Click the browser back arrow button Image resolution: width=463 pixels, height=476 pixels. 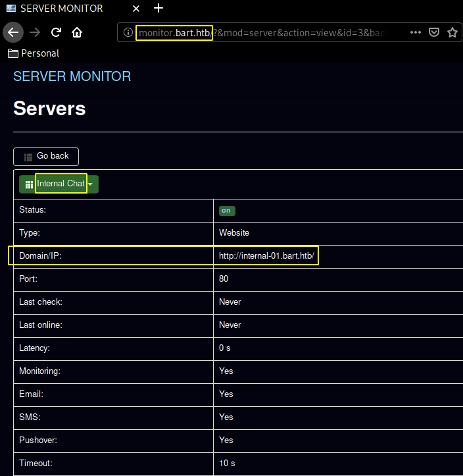click(14, 32)
